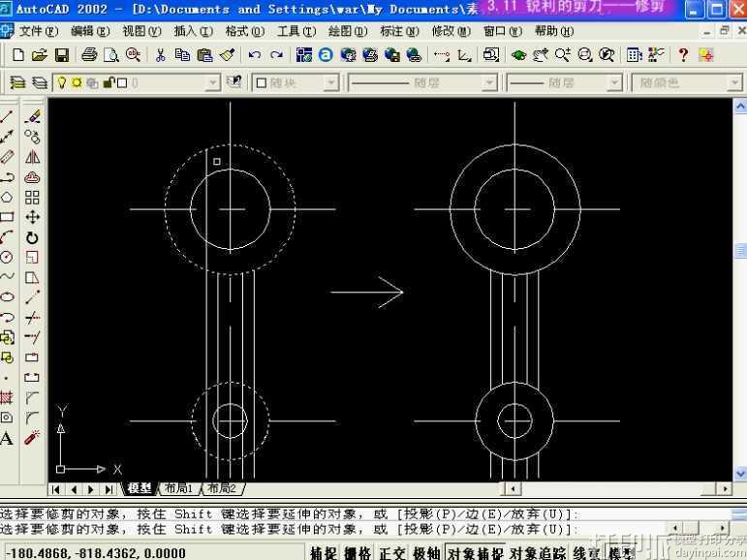This screenshot has width=747, height=560.
Task: Click the Print (printer) icon
Action: pyautogui.click(x=89, y=55)
